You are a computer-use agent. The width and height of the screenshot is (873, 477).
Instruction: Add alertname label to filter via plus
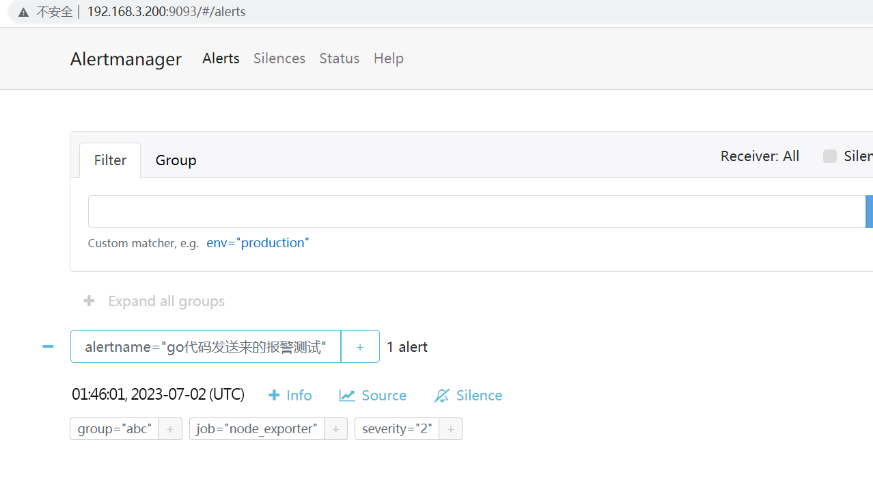click(360, 347)
